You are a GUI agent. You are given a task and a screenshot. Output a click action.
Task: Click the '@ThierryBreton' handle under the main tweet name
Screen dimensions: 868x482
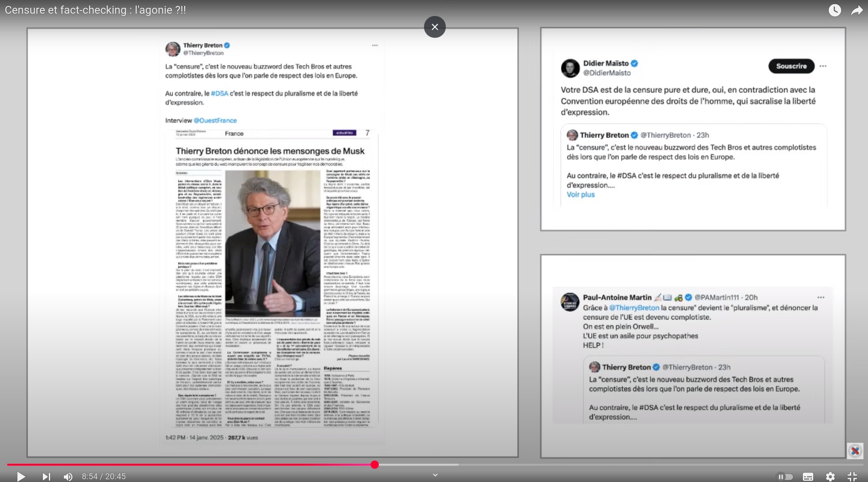point(203,53)
